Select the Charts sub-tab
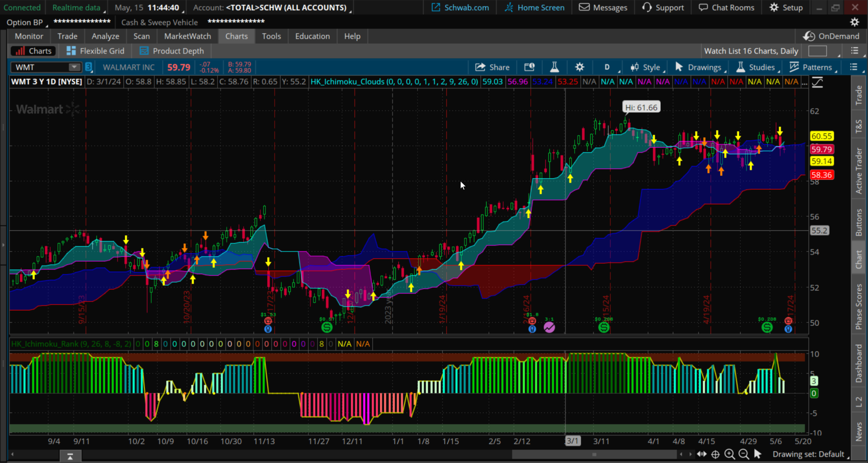Image resolution: width=868 pixels, height=463 pixels. coord(33,51)
